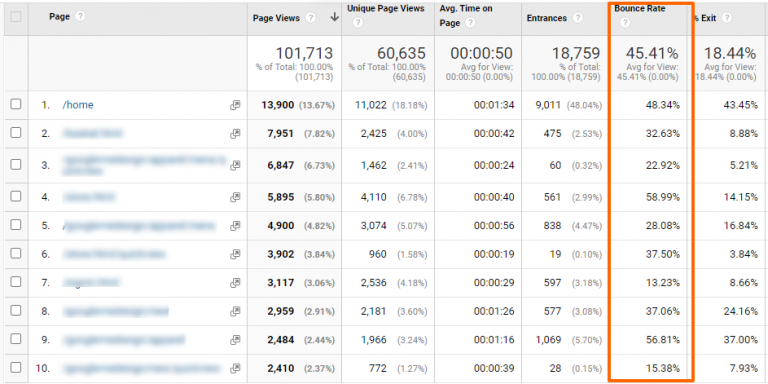Open row 9 page in new window icon
This screenshot has height=384, width=768.
tap(235, 339)
